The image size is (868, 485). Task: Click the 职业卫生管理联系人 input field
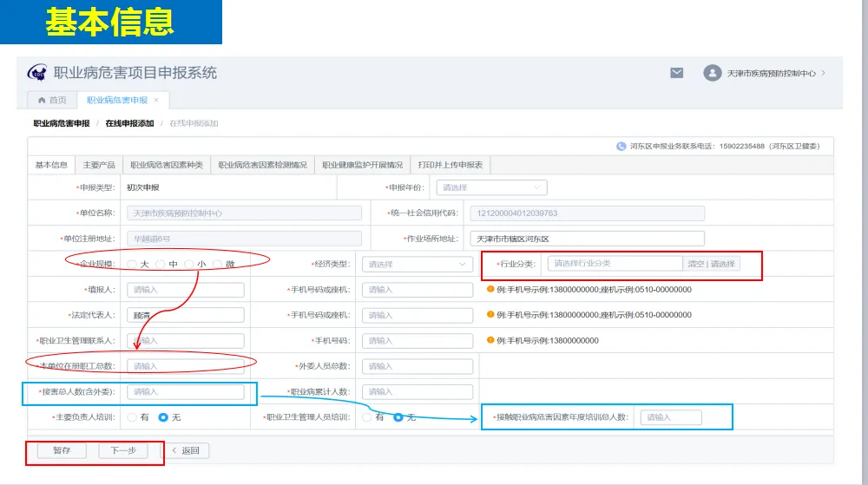click(186, 341)
